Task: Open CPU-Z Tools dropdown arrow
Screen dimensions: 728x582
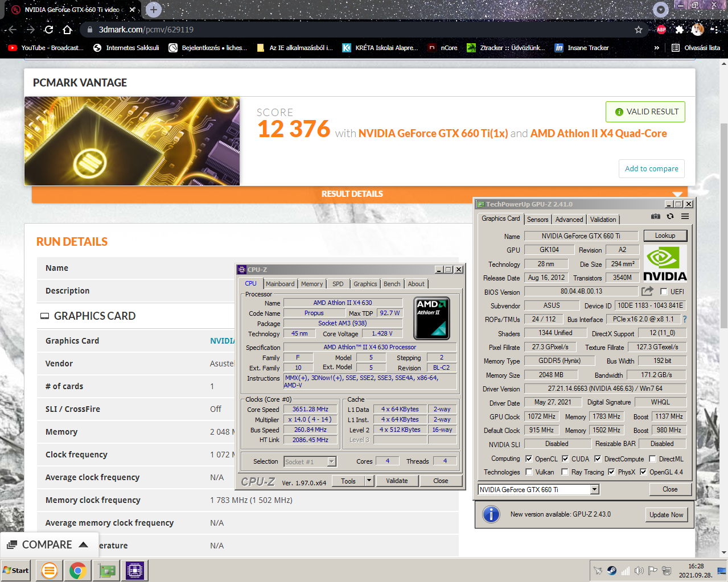Action: click(369, 481)
